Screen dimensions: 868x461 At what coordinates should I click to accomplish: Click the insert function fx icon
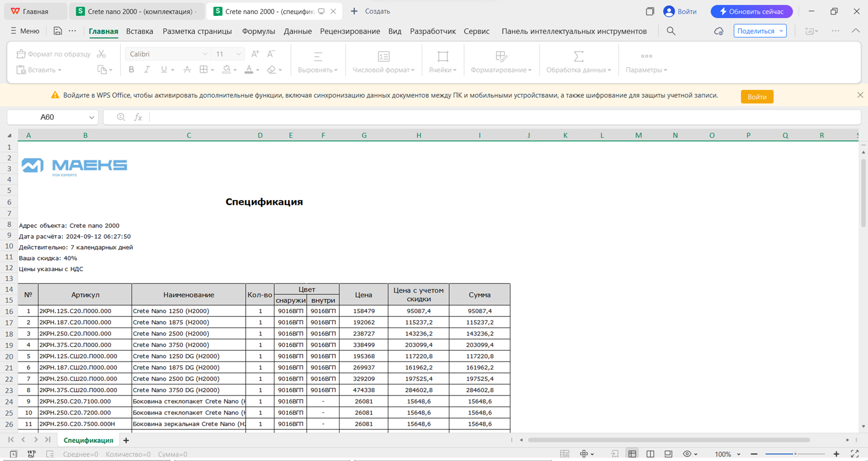[x=138, y=117]
